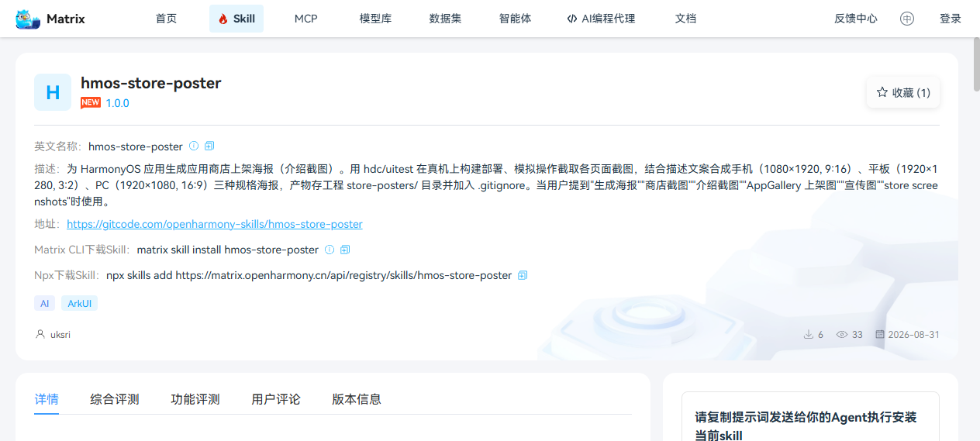Click the NEW badge
This screenshot has height=441, width=980.
91,102
